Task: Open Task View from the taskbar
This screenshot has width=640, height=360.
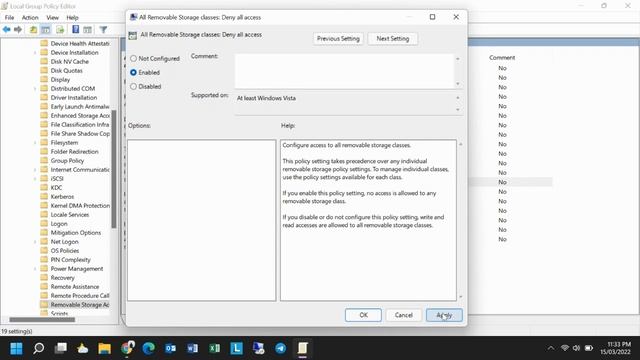Action: pyautogui.click(x=60, y=348)
